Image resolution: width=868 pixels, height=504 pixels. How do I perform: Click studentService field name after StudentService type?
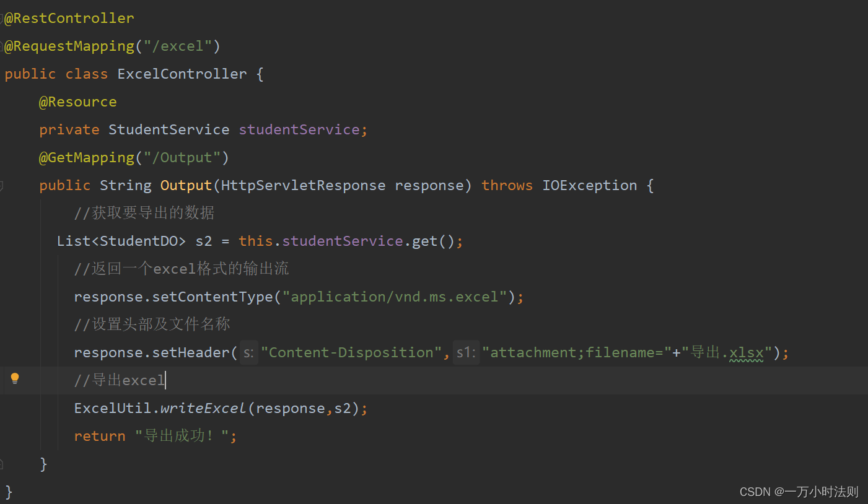coord(299,129)
